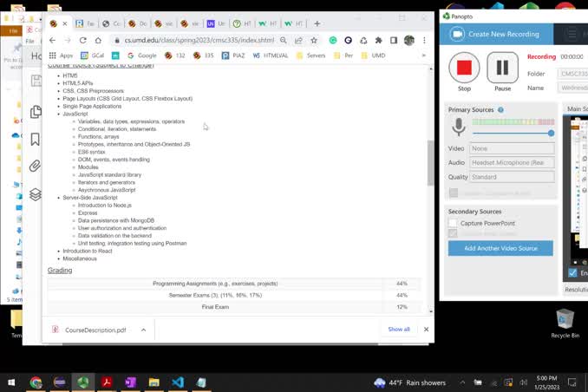Open Chrome three-dot menu

(424, 40)
